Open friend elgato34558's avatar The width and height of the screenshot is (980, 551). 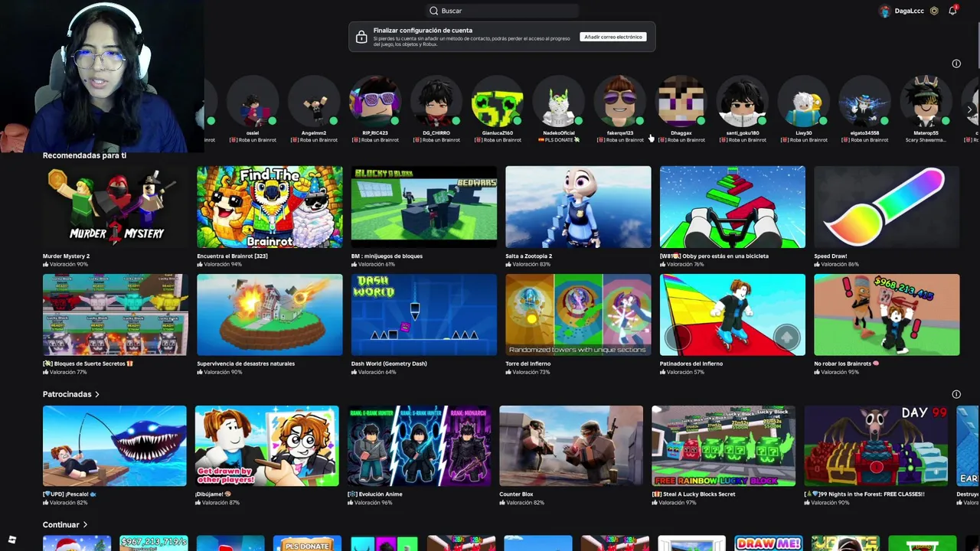click(x=865, y=102)
